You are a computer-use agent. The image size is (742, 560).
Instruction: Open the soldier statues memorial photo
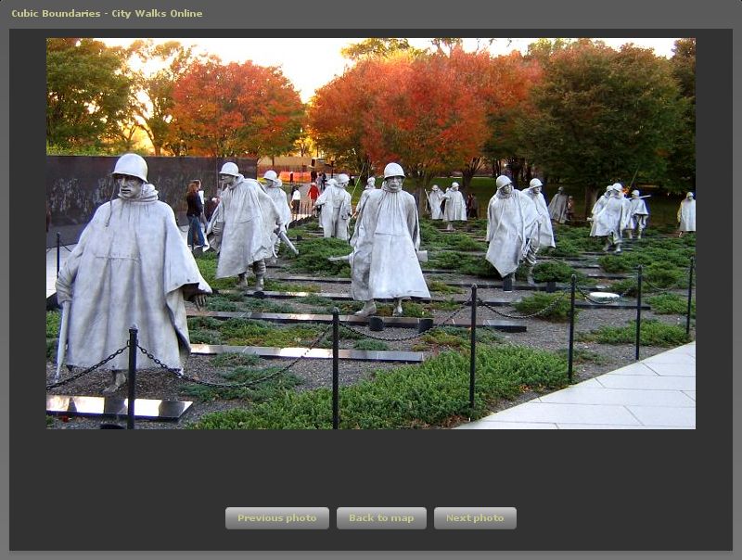[370, 234]
